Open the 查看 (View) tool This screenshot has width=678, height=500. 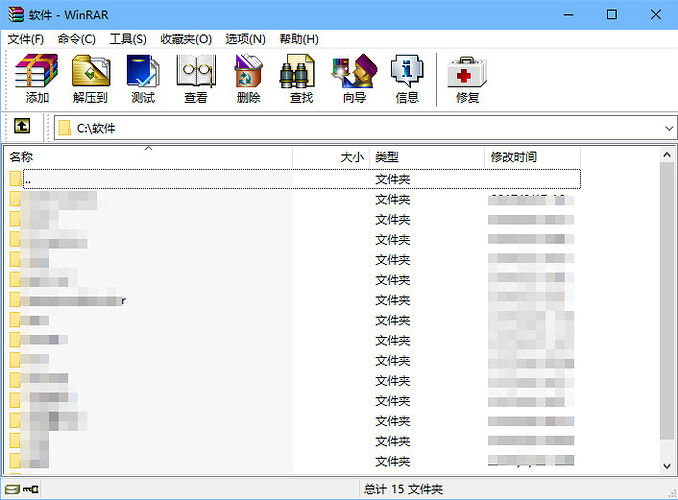[196, 79]
